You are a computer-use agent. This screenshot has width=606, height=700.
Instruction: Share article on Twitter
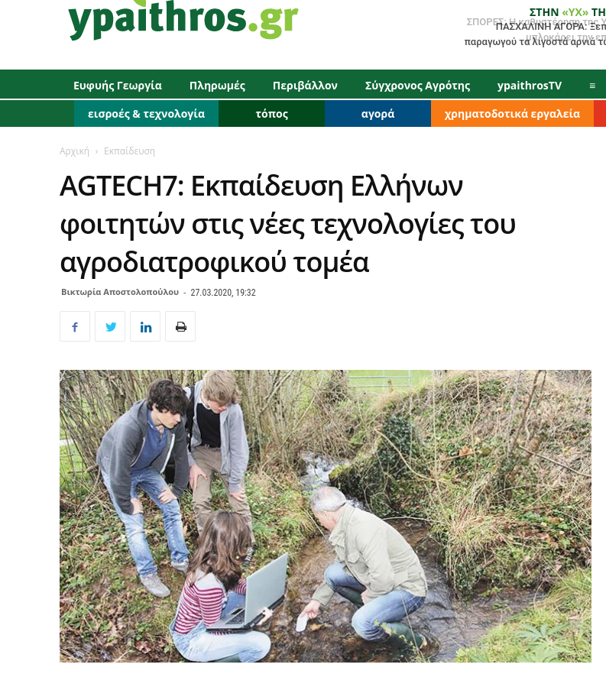pyautogui.click(x=110, y=326)
